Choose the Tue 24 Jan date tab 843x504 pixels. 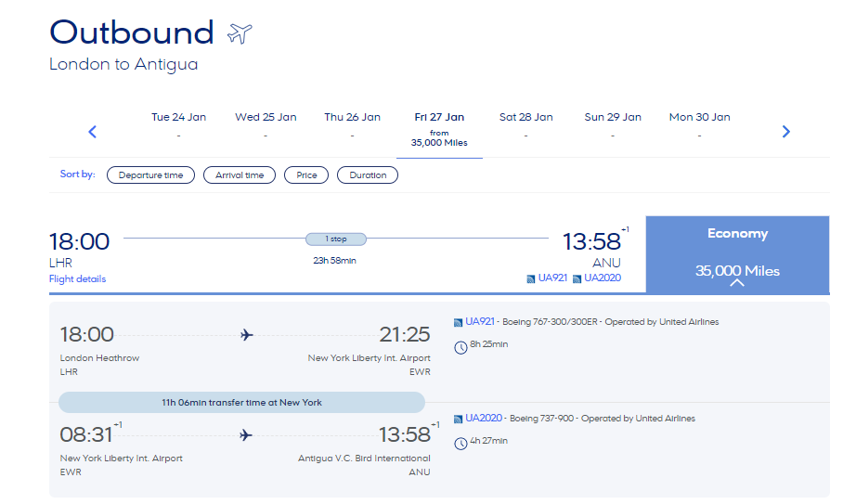click(178, 125)
